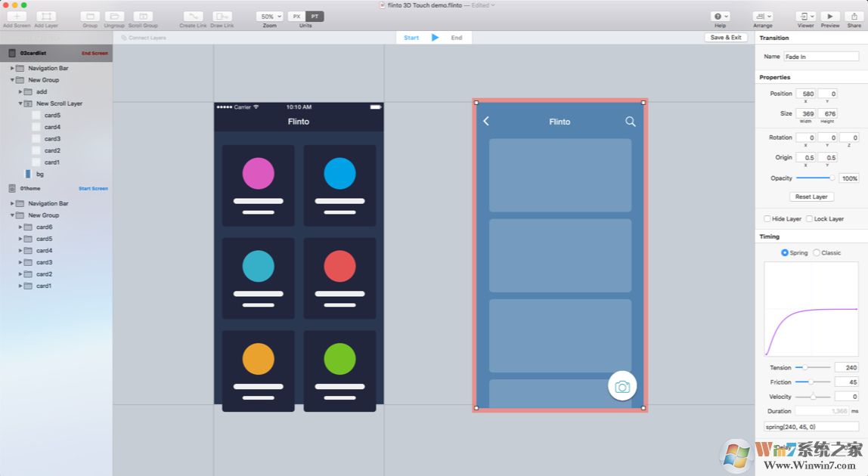Select the End transition tab

pyautogui.click(x=456, y=38)
